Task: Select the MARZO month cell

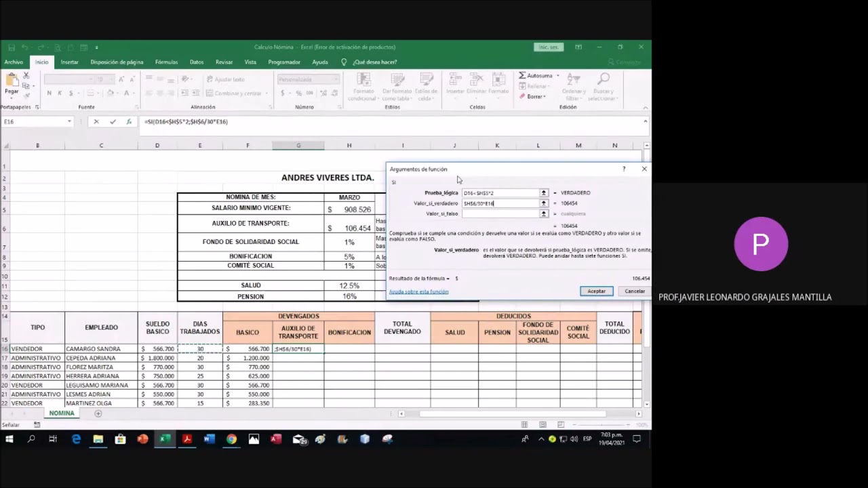Action: [349, 197]
